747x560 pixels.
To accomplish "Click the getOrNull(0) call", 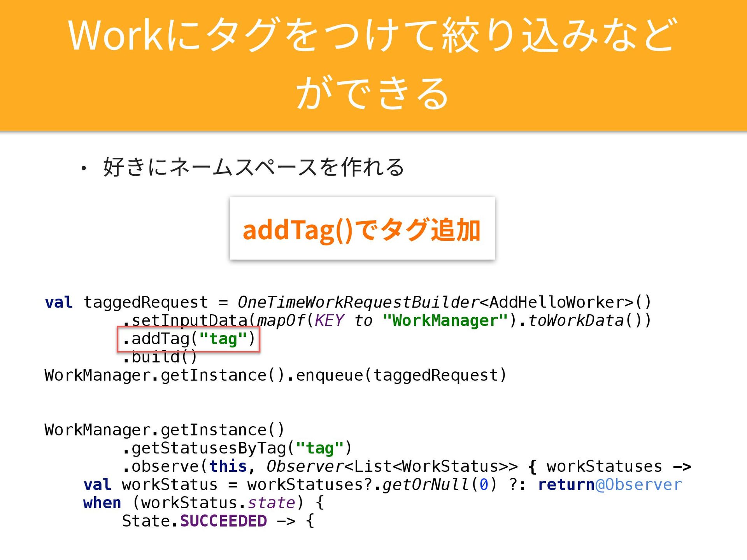I will (440, 485).
